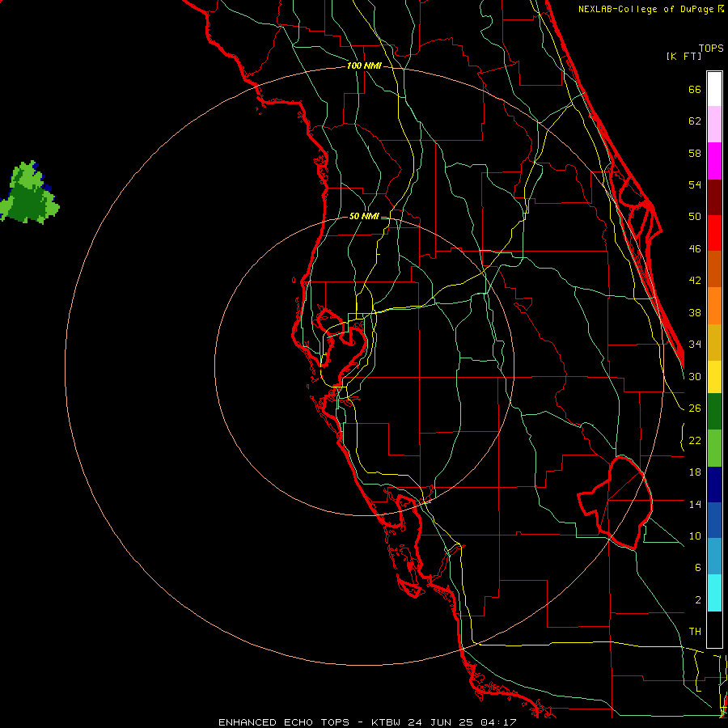Click the "62" legend value
Viewport: 728px width, 728px height.
(x=695, y=121)
